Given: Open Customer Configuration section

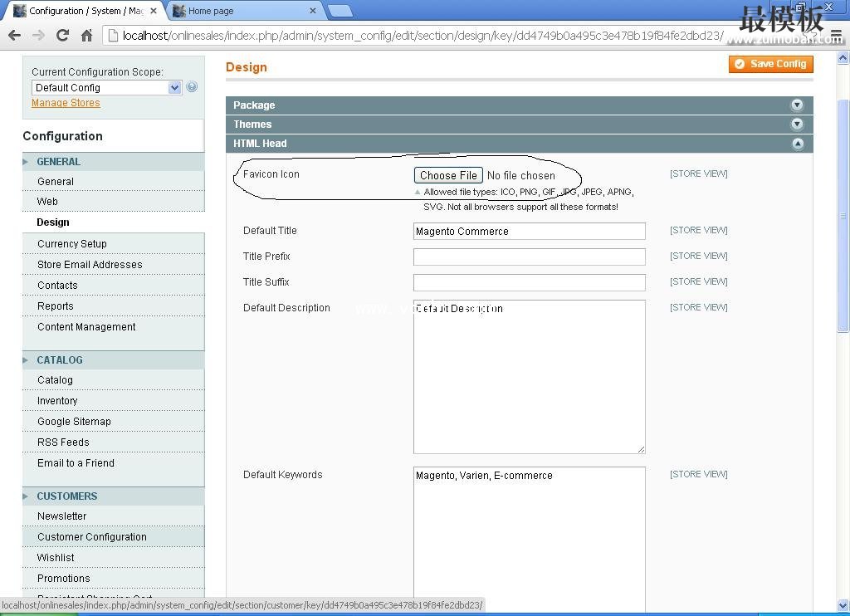Looking at the screenshot, I should [x=113, y=537].
